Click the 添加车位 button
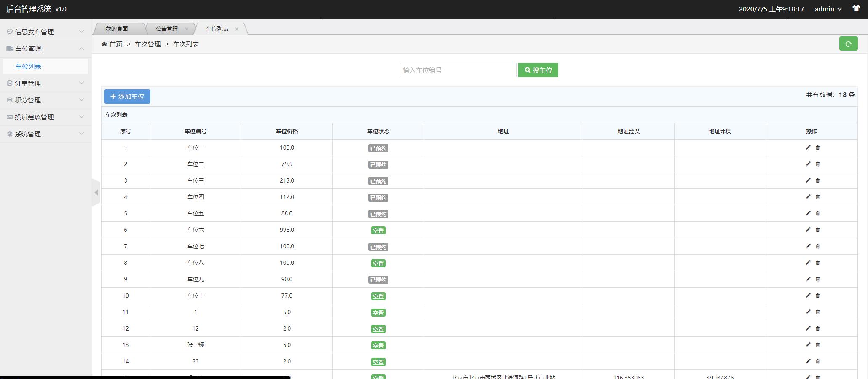The width and height of the screenshot is (868, 379). pyautogui.click(x=127, y=97)
